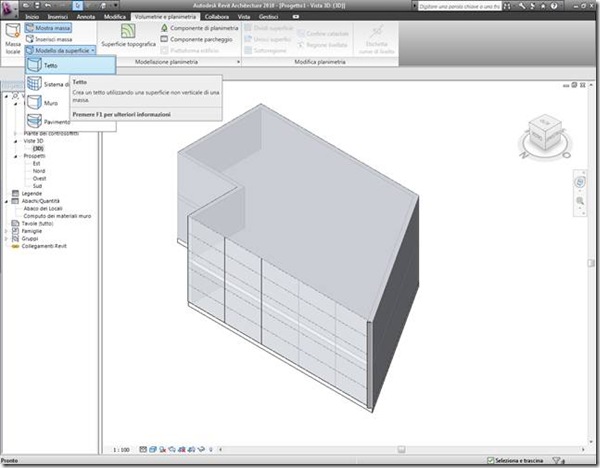The image size is (600, 468).
Task: Collapse the Prospetti tree node
Action: click(x=16, y=156)
